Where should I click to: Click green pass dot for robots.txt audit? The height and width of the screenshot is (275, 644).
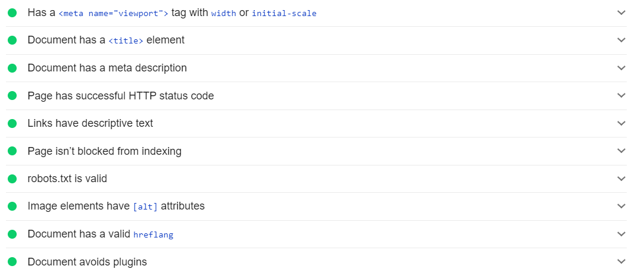coord(12,179)
